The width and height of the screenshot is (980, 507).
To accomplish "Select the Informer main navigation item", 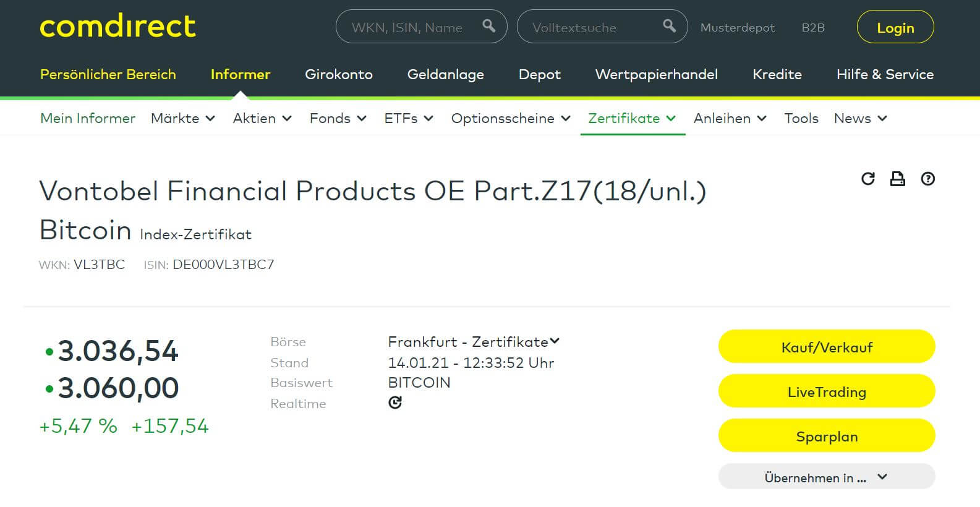I will click(x=241, y=74).
